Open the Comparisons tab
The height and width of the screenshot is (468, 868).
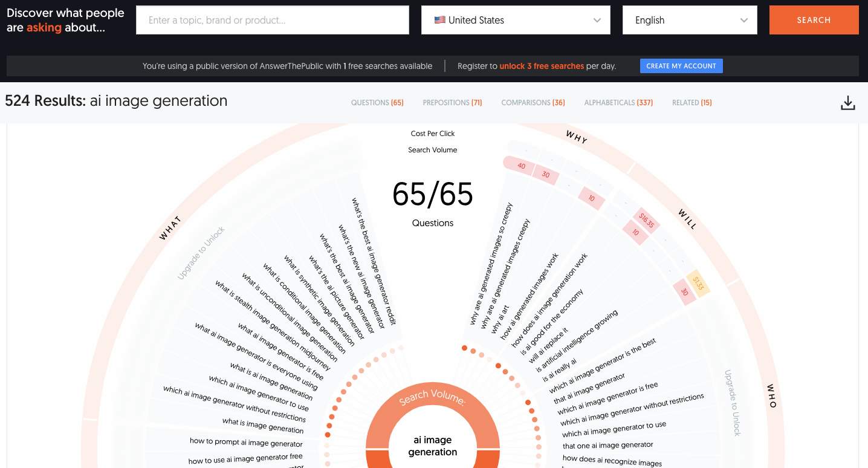pyautogui.click(x=533, y=103)
